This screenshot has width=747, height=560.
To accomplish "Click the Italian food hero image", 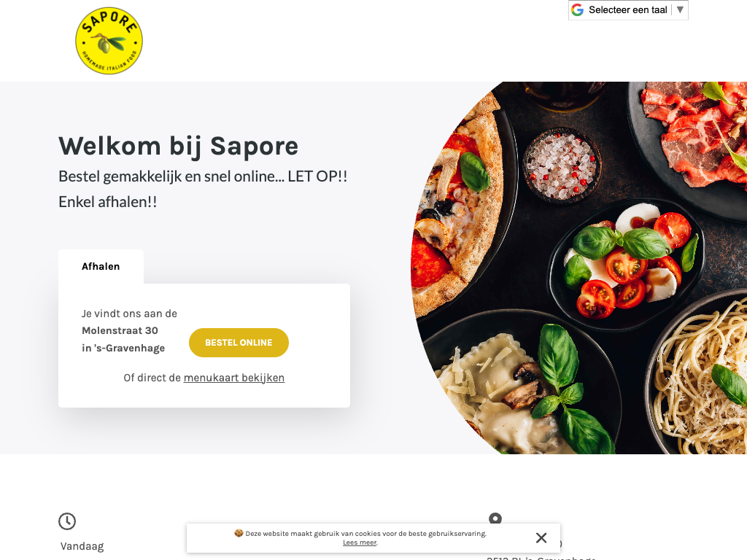I will tap(578, 268).
